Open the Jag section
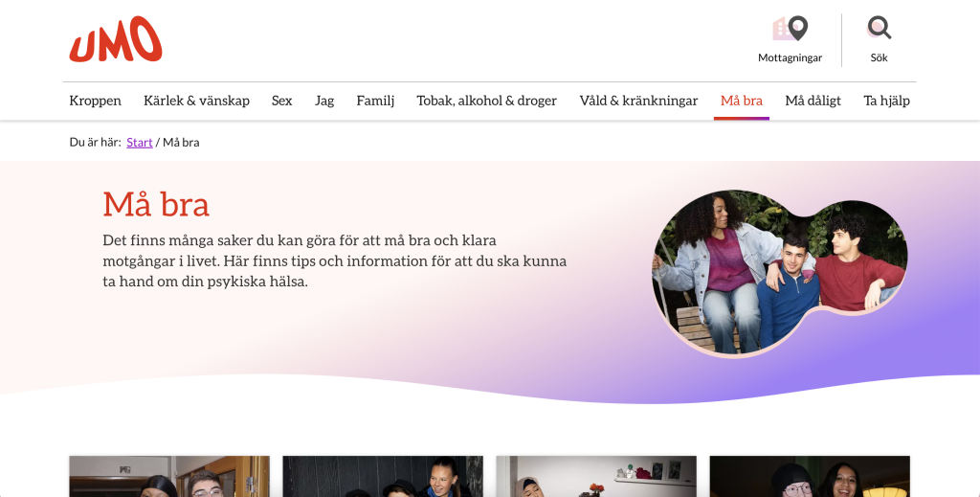Viewport: 980px width, 497px height. click(324, 101)
